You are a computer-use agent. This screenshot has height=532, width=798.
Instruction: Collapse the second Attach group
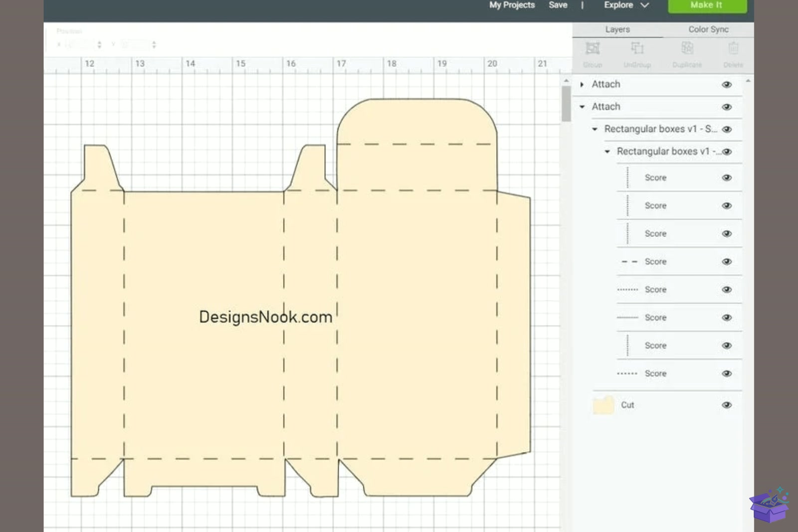(582, 107)
